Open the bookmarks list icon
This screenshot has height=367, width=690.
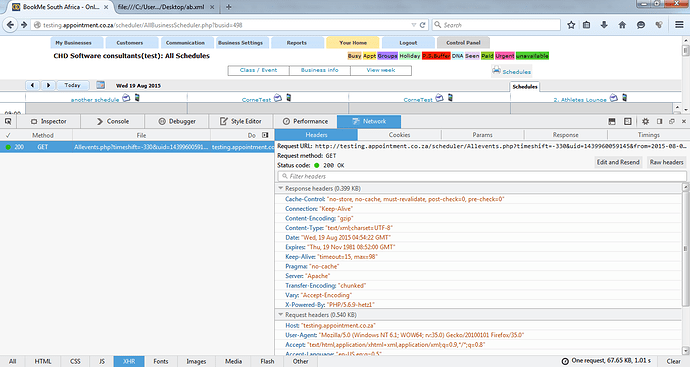(587, 25)
